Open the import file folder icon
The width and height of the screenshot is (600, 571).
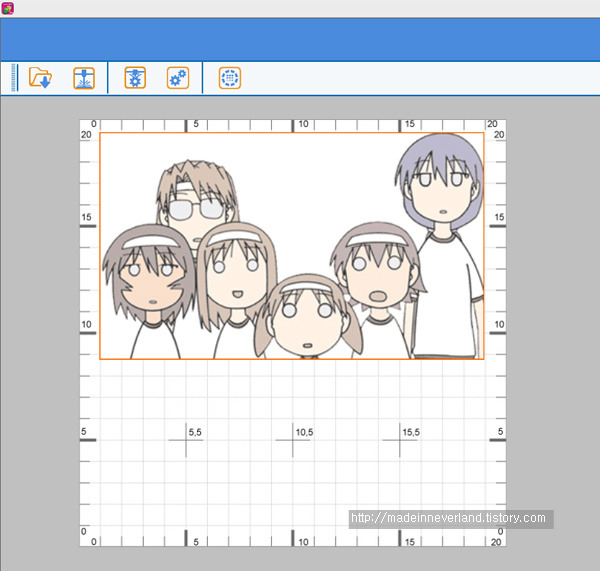click(40, 78)
